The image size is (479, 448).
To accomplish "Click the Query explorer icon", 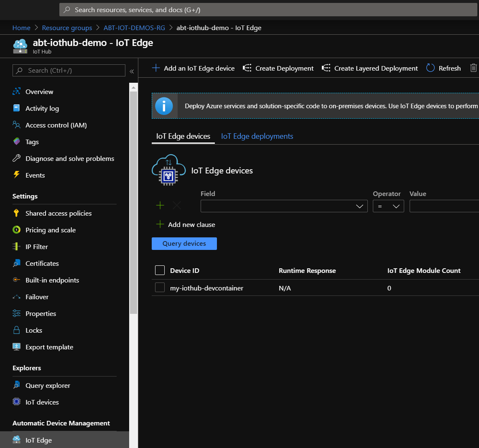I will pyautogui.click(x=16, y=385).
